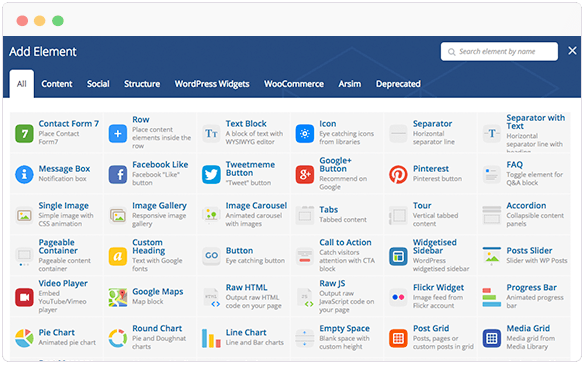The image size is (585, 366).
Task: Switch to the All tab
Action: click(x=22, y=84)
